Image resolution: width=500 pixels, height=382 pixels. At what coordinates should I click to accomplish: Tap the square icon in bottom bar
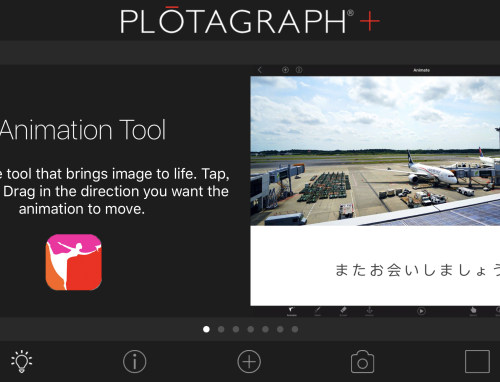(x=477, y=361)
